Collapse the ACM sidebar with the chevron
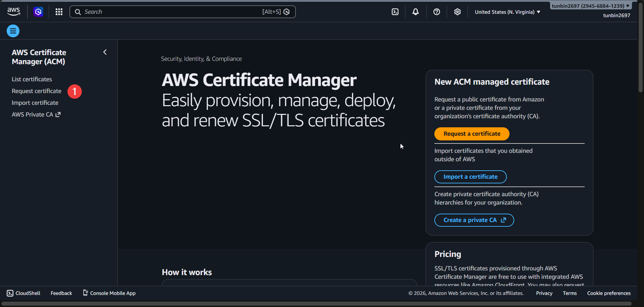The image size is (644, 307). [x=105, y=52]
